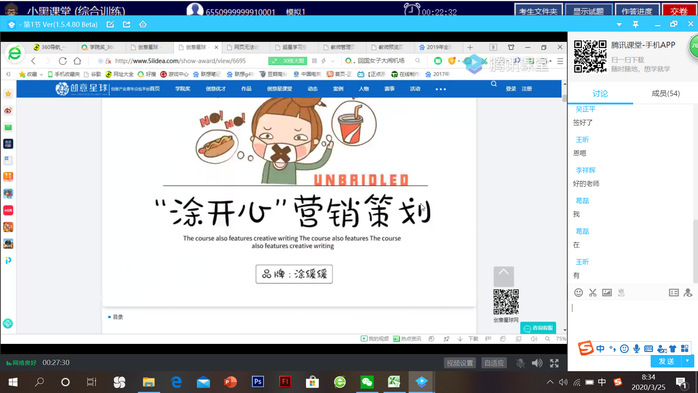Mute the classroom speaker volume
Screen dimensions: 698x393
pos(537,363)
